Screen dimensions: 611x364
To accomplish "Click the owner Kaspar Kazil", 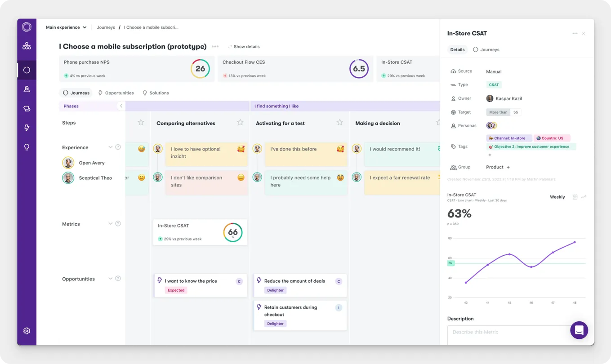I will pos(504,98).
